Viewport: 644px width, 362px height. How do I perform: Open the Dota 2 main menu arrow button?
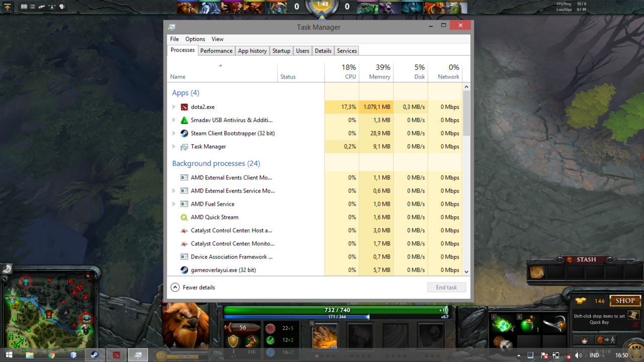click(8, 7)
